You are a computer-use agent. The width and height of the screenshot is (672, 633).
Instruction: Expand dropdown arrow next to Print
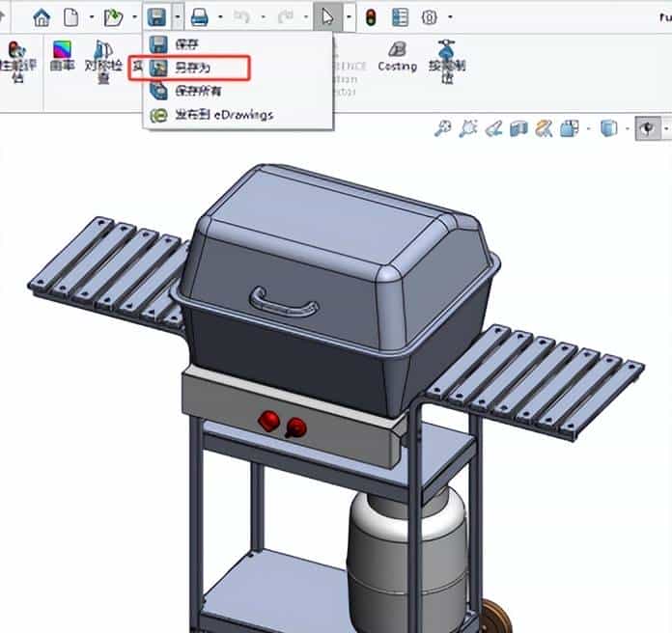point(220,17)
